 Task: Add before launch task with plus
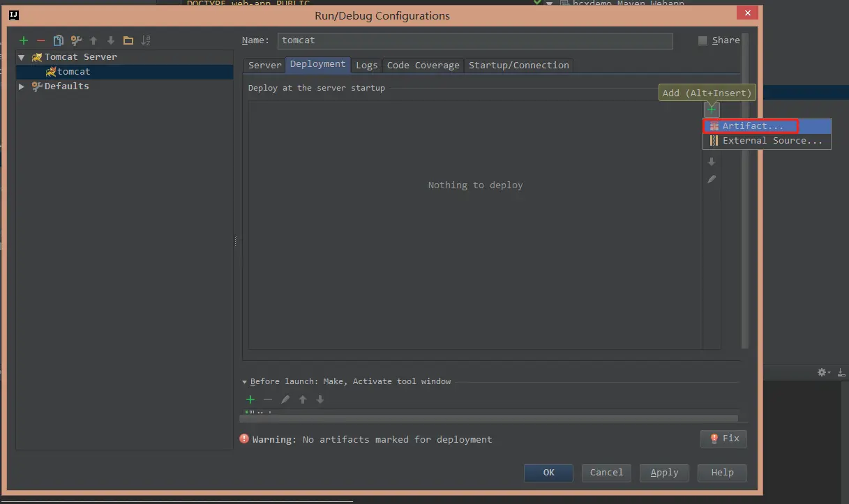coord(250,399)
